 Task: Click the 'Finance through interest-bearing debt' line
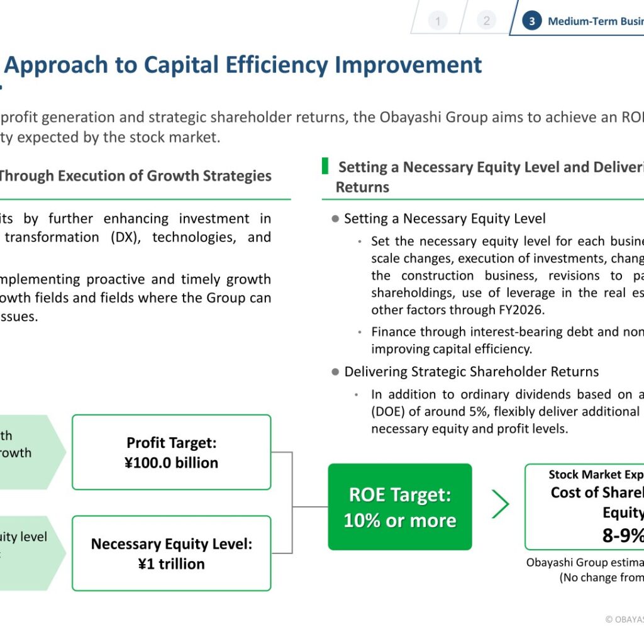[508, 331]
